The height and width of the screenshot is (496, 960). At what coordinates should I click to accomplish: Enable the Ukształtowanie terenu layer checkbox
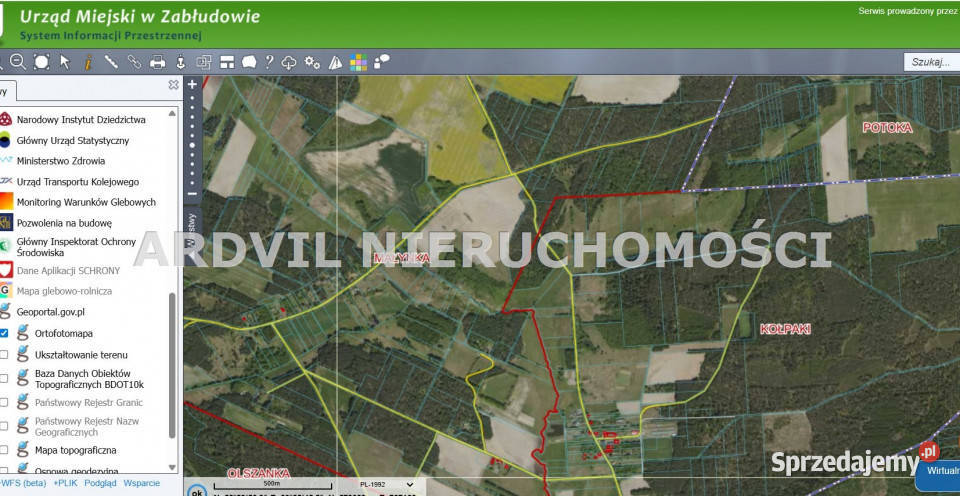(5, 355)
